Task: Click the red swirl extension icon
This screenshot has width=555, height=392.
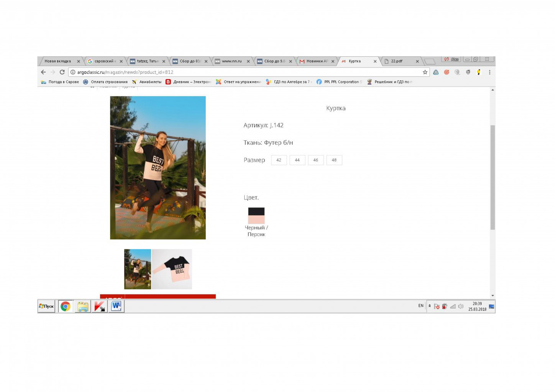Action: pos(447,72)
